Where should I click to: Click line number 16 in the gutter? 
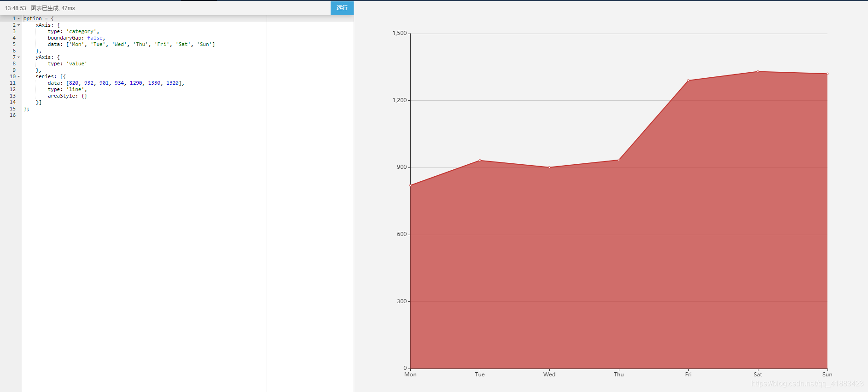[x=12, y=115]
